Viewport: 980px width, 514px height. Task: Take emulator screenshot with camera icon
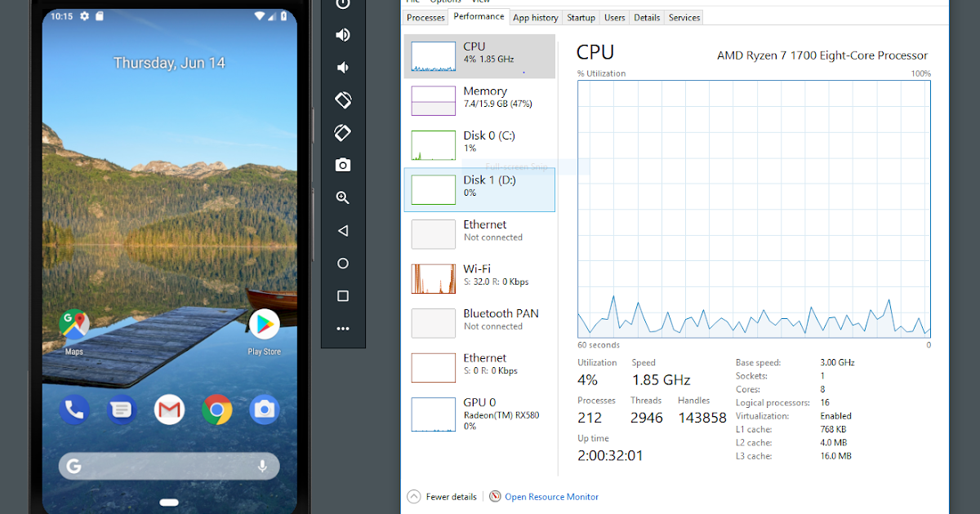[x=343, y=165]
